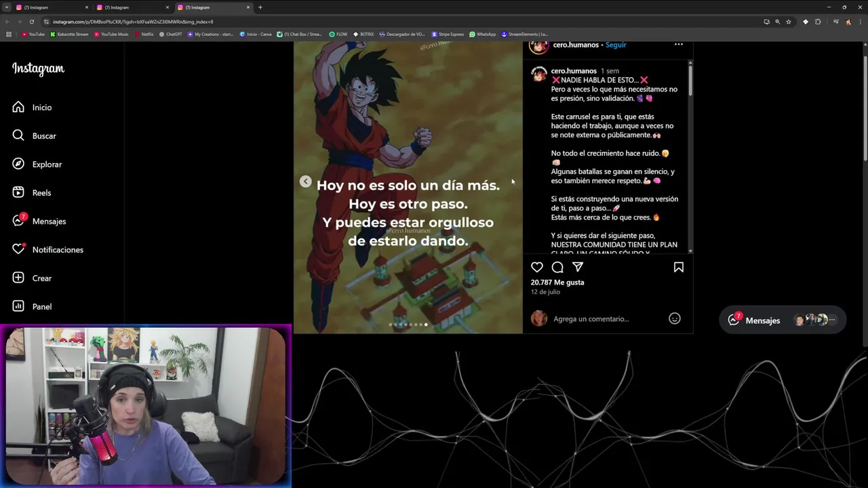
Task: Click 20.787 Me gusta likes count
Action: (557, 282)
